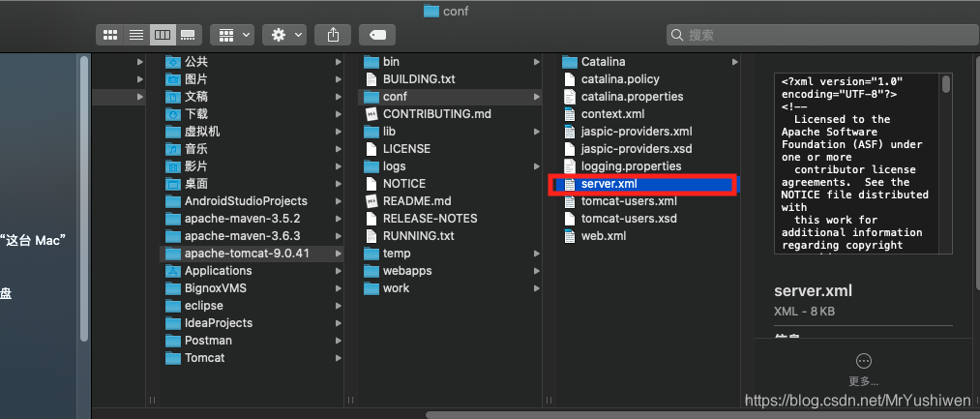980x419 pixels.
Task: Click the 更多 more actions button
Action: tap(864, 369)
